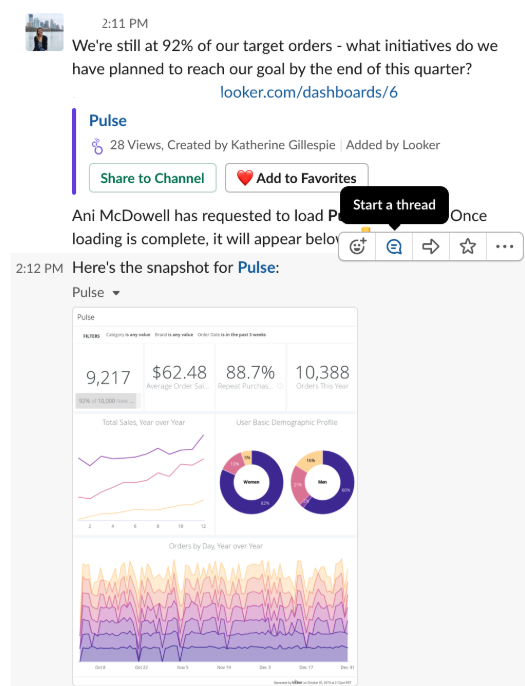
Task: Open the sender's profile photo avatar
Action: pos(44,32)
